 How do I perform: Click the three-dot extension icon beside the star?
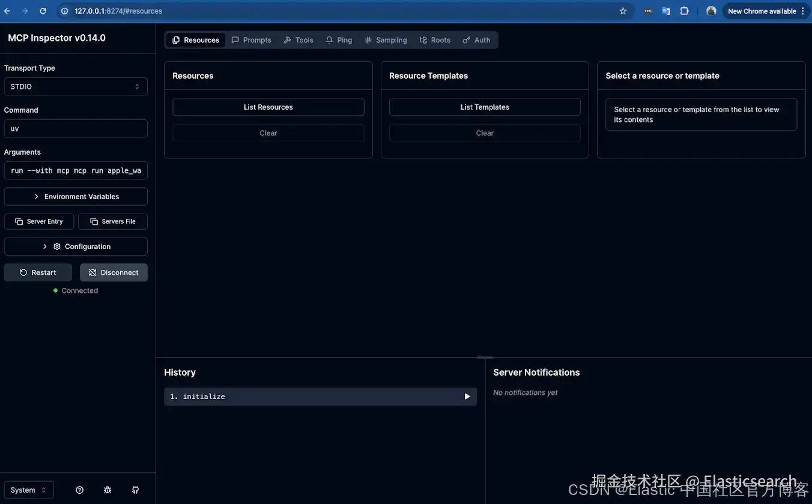pyautogui.click(x=647, y=11)
